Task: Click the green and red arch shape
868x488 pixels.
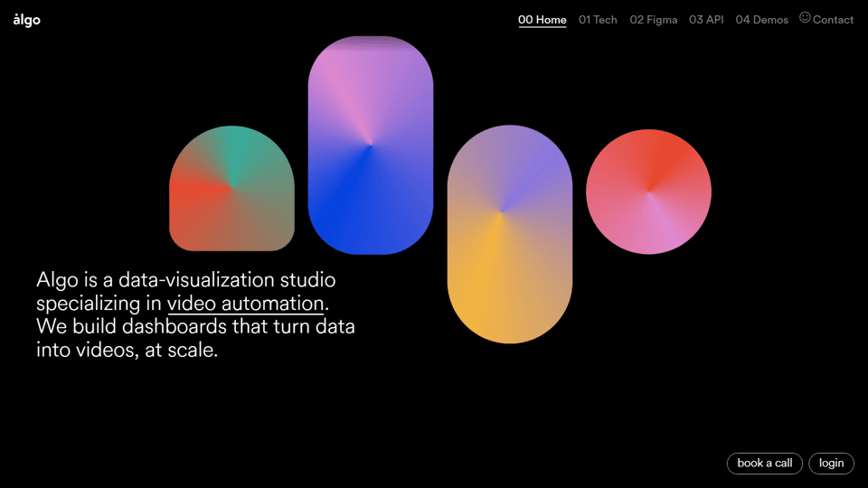Action: pyautogui.click(x=232, y=188)
